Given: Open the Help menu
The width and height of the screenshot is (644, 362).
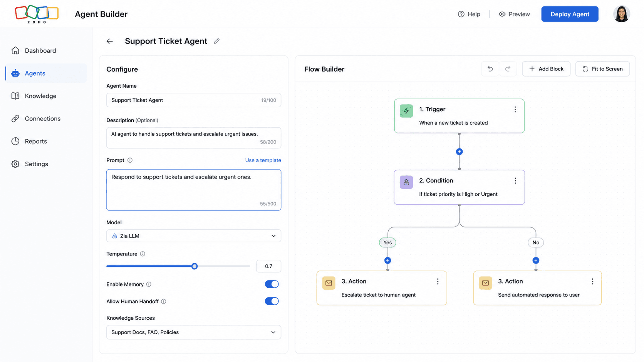Looking at the screenshot, I should coord(469,14).
